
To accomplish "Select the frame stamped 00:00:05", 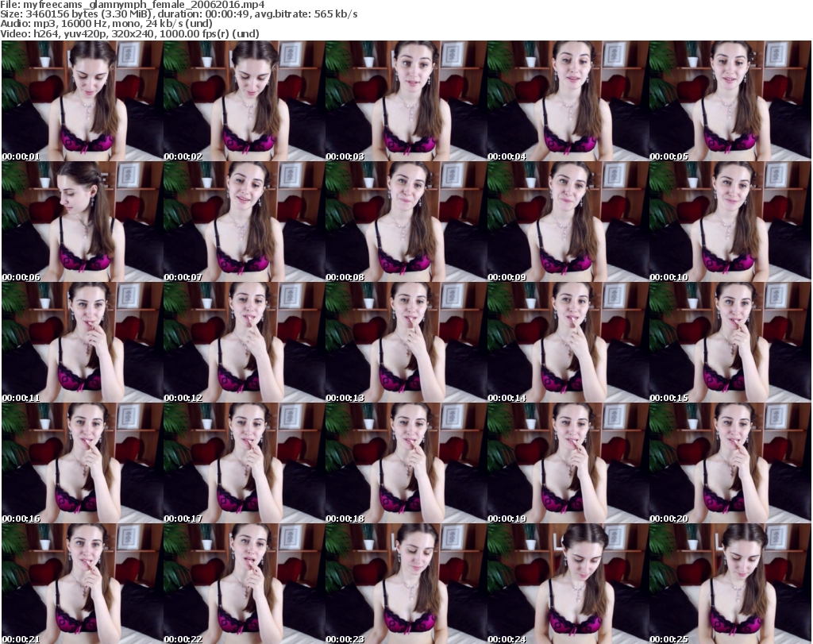I will 730,101.
